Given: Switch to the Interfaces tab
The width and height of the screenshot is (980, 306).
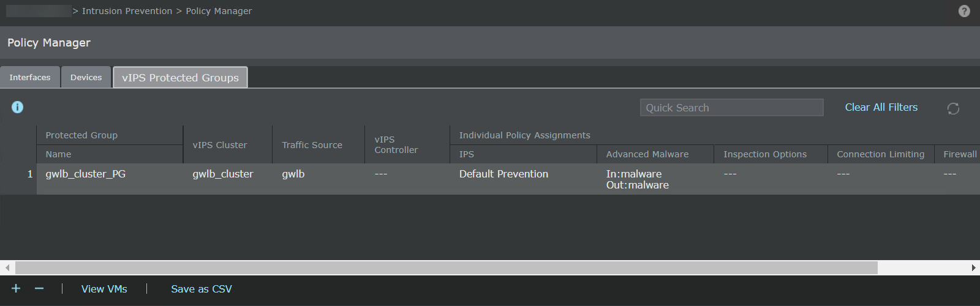Looking at the screenshot, I should pos(30,77).
